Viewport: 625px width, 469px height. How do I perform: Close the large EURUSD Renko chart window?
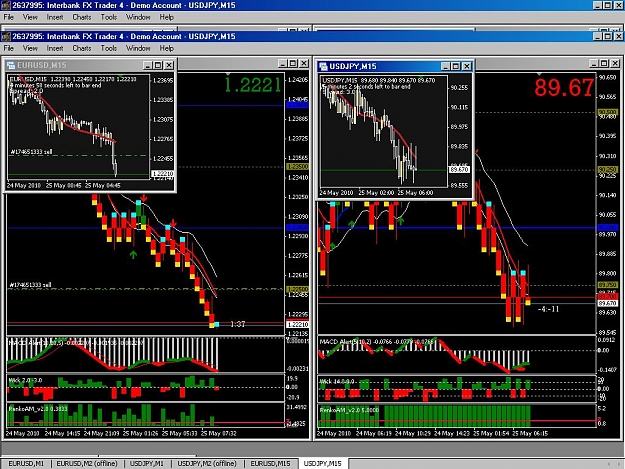[x=304, y=63]
